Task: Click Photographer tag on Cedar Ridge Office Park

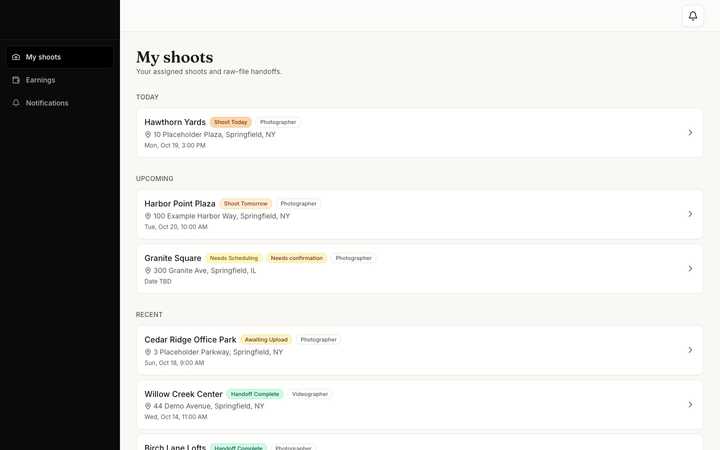Action: (319, 340)
